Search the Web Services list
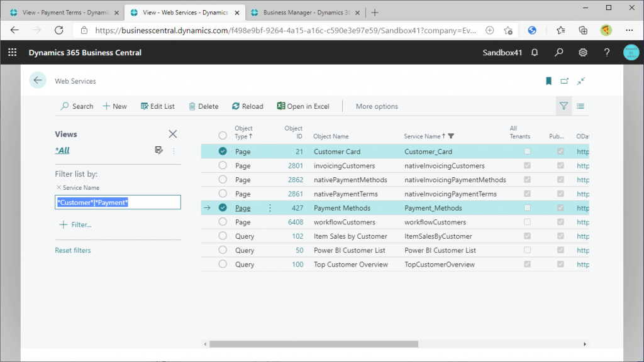Screen dimensions: 644x362 [x=77, y=106]
